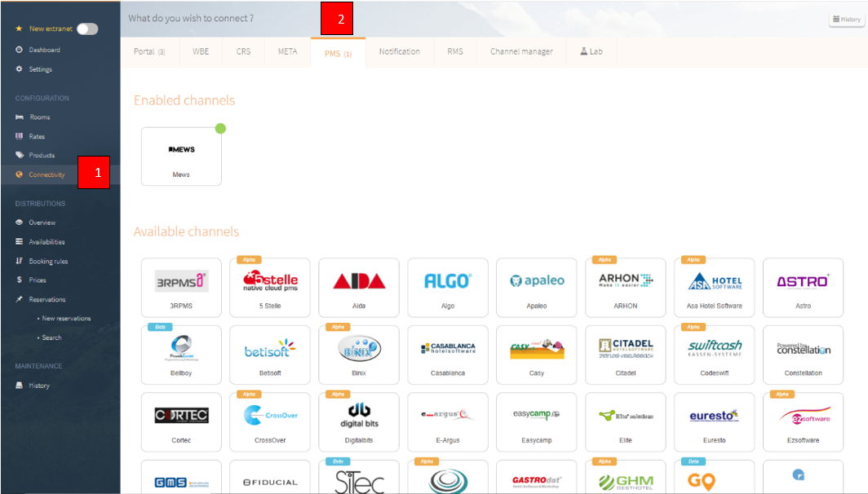Open Settings gear in sidebar
Screen dimensions: 868x494
click(x=20, y=69)
